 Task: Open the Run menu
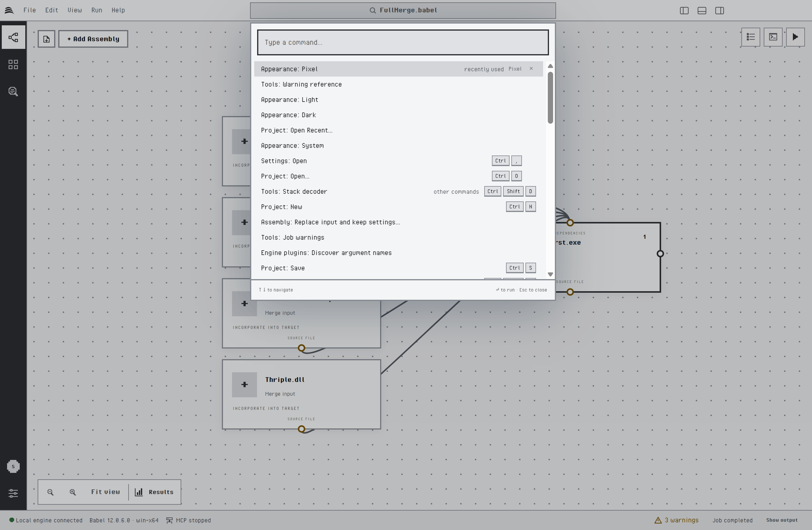point(96,10)
